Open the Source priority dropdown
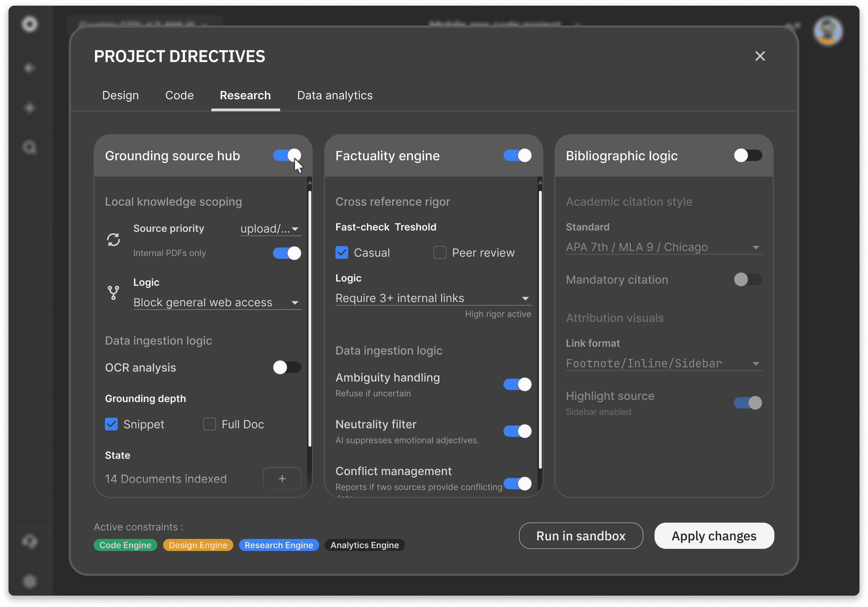This screenshot has height=607, width=868. pyautogui.click(x=270, y=229)
